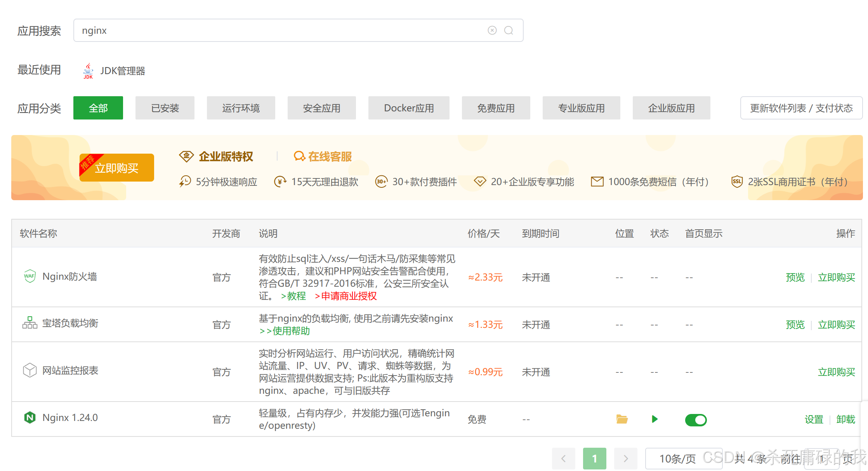Click the enterprise diamond icon

(186, 156)
